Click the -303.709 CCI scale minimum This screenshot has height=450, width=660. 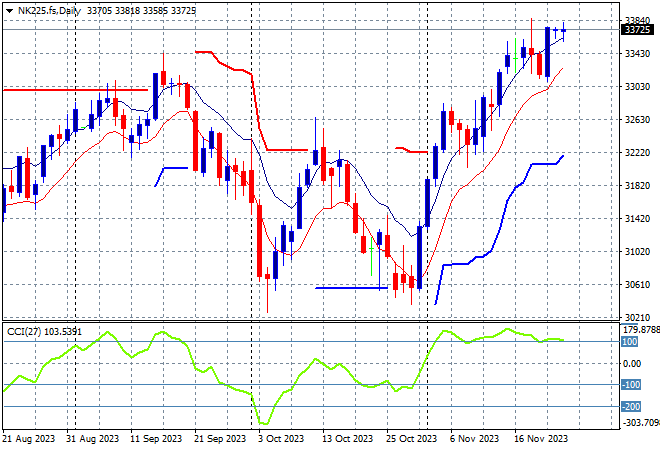pyautogui.click(x=641, y=422)
